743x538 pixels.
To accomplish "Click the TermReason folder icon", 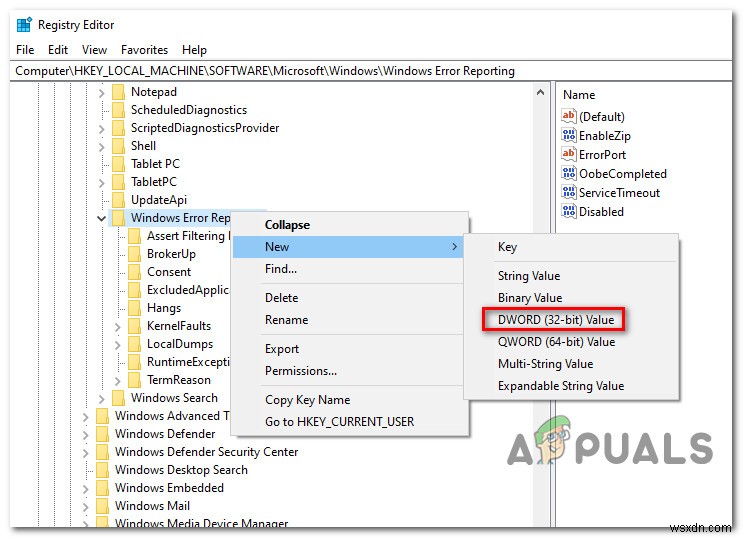I will (x=135, y=380).
